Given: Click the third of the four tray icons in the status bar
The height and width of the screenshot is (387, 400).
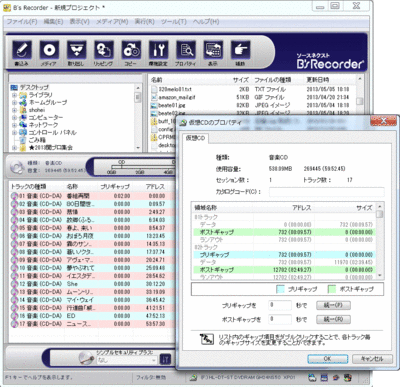Looking at the screenshot, I should 336,378.
